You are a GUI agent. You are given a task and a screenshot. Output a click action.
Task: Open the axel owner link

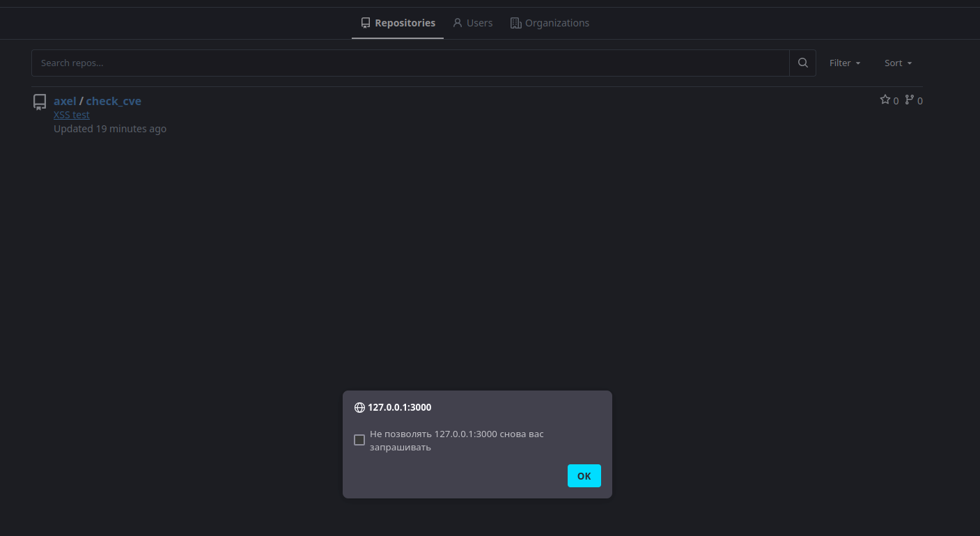tap(65, 101)
